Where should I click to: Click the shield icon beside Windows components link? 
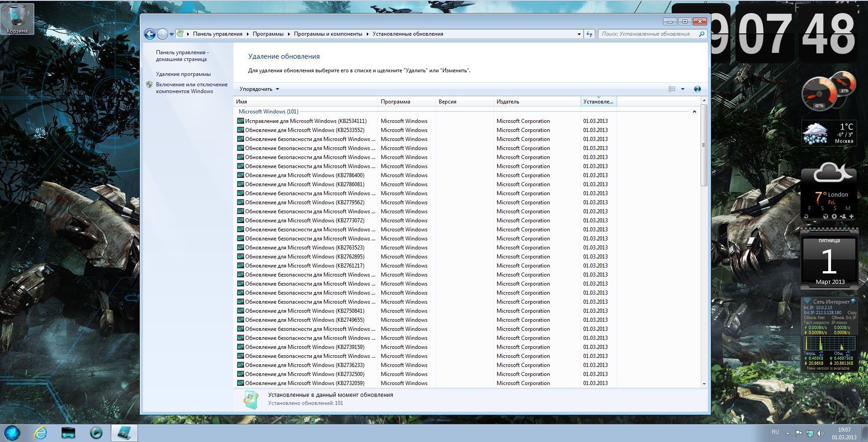pos(150,85)
